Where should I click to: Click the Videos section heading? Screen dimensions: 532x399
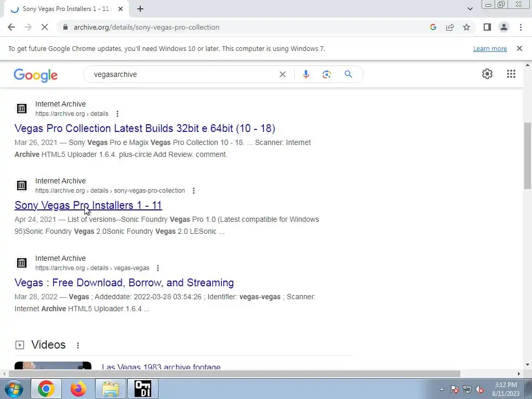pos(48,345)
